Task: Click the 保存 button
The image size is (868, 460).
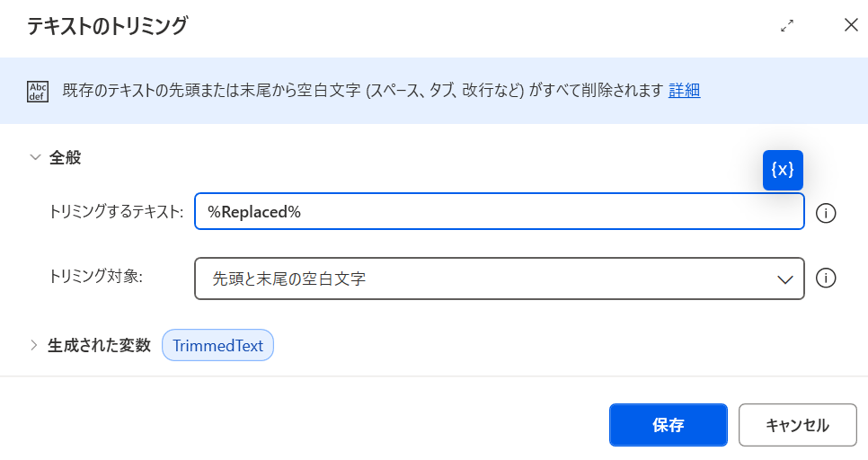Action: (669, 425)
